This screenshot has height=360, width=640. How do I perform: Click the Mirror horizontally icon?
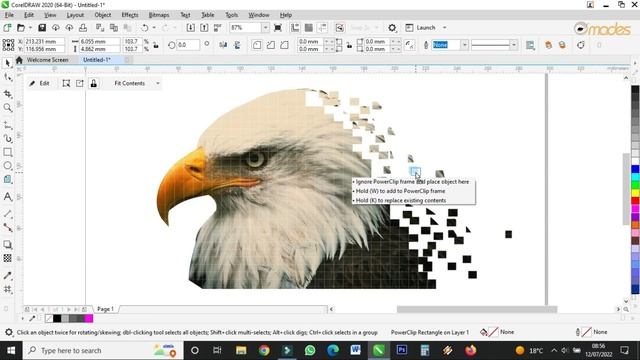[223, 45]
